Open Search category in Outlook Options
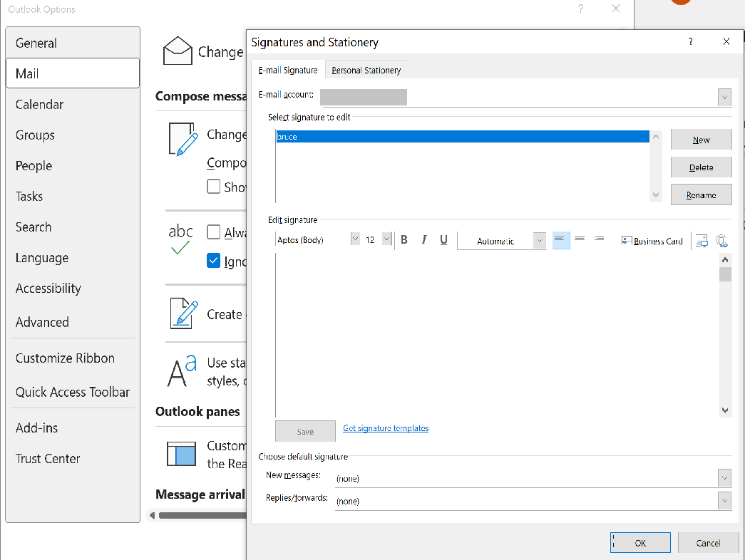Viewport: 745px width, 560px height. [73, 227]
